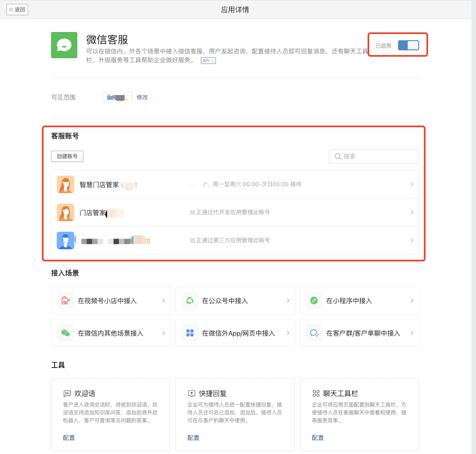This screenshot has width=476, height=454.
Task: Open 在客户群/客户单聊中接入 scenario
Action: tap(359, 333)
